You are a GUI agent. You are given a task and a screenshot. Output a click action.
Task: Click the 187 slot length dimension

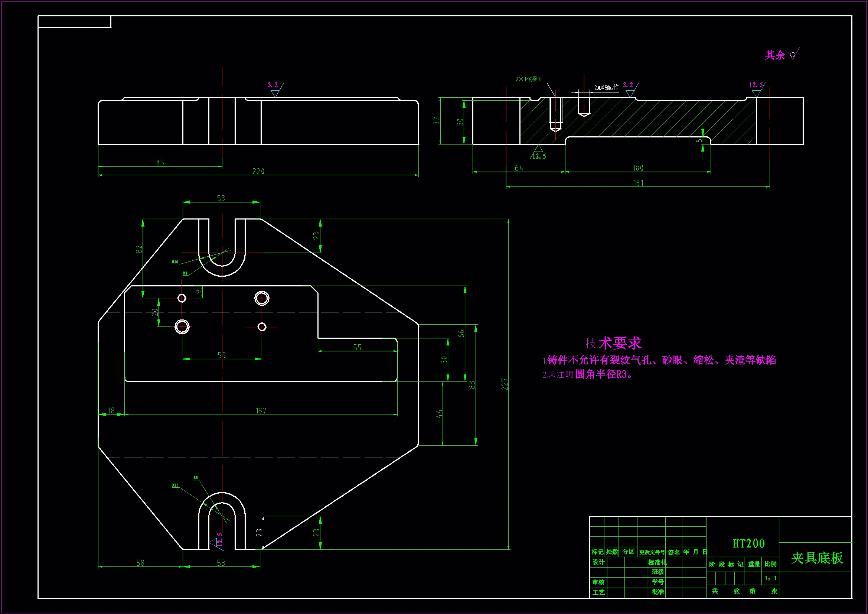(261, 411)
